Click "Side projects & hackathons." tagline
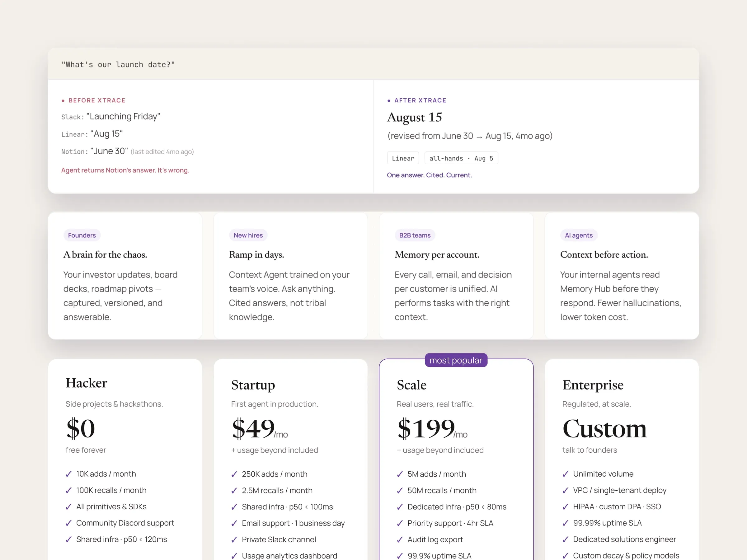This screenshot has height=560, width=747. click(114, 404)
